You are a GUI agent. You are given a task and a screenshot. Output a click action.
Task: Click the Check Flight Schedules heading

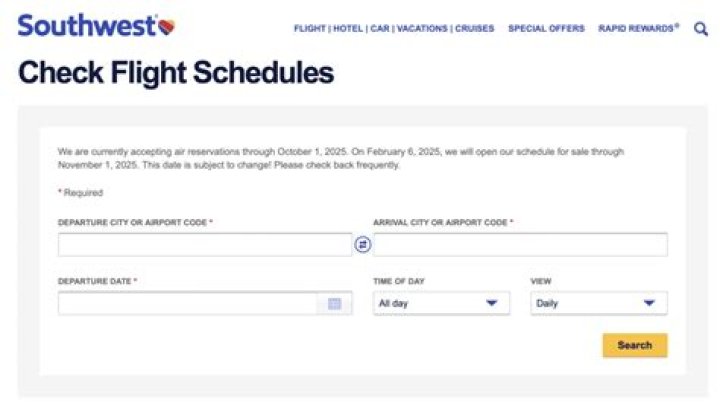176,73
